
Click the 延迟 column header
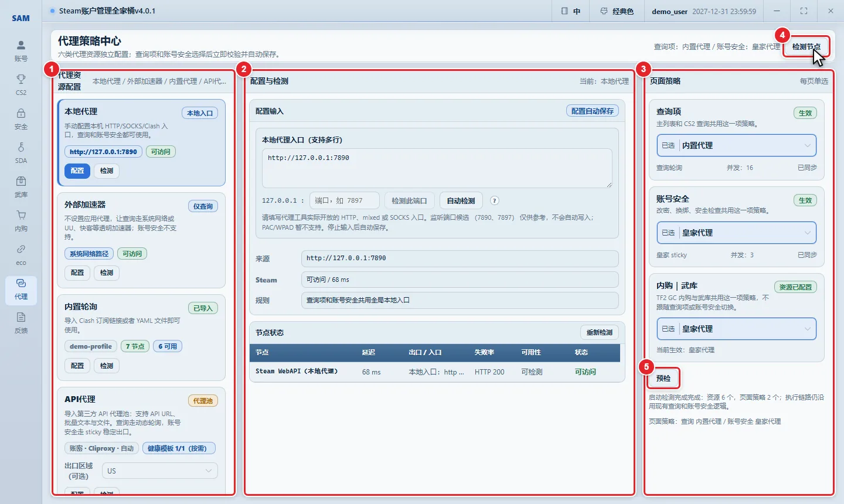[x=369, y=352]
